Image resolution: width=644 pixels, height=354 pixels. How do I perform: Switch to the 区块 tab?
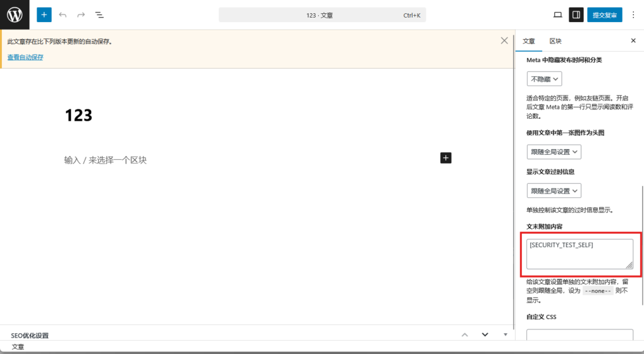click(x=555, y=41)
